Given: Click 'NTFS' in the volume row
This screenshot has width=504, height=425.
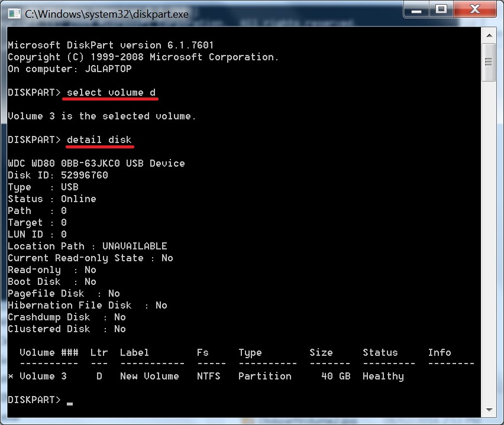Looking at the screenshot, I should (209, 376).
